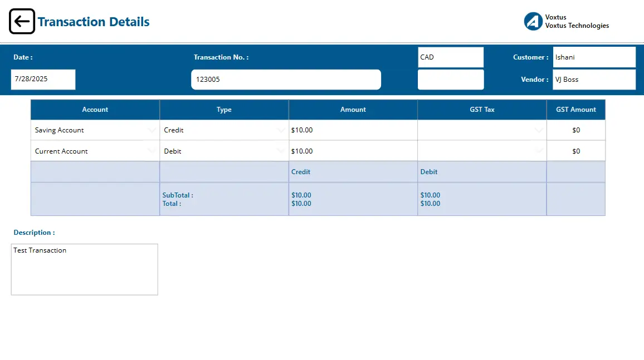Click GST Amount $0 in Current Account row
The image size is (644, 360).
click(x=576, y=151)
